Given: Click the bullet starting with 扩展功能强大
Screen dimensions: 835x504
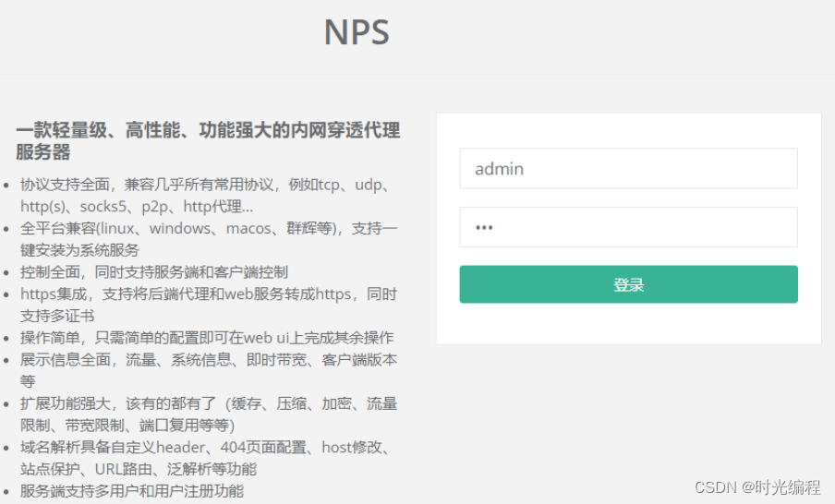Looking at the screenshot, I should [209, 414].
